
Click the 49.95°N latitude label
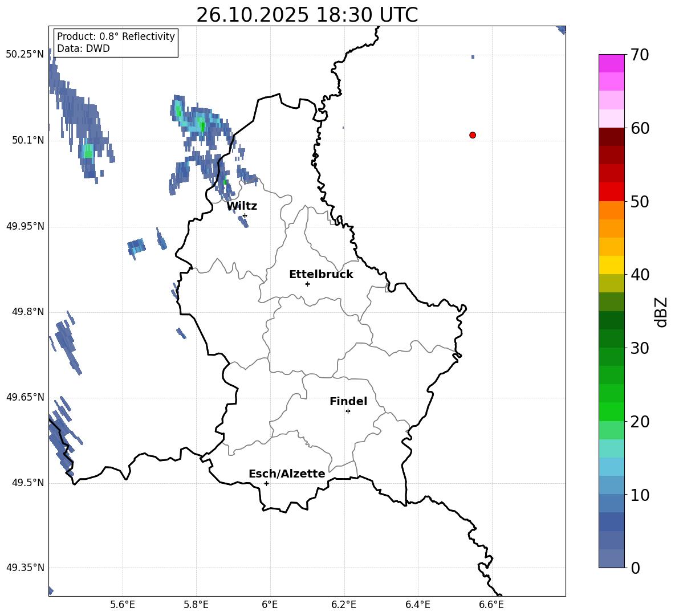point(25,226)
